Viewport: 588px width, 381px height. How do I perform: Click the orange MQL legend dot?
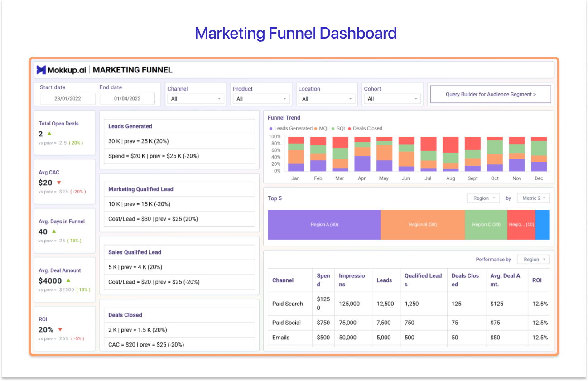(316, 129)
